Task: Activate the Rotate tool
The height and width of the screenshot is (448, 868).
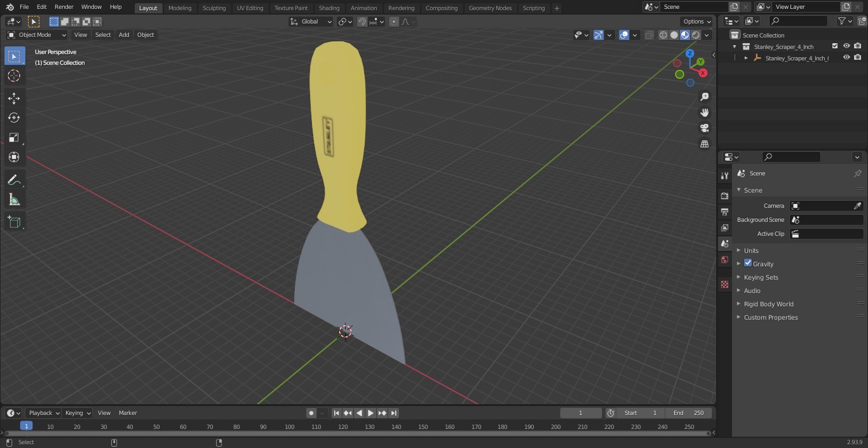Action: (14, 118)
